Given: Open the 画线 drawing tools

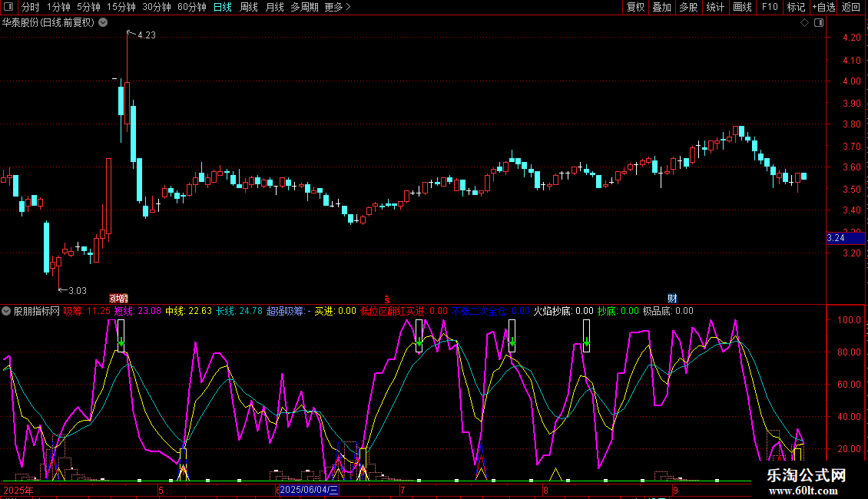Looking at the screenshot, I should click(x=742, y=7).
